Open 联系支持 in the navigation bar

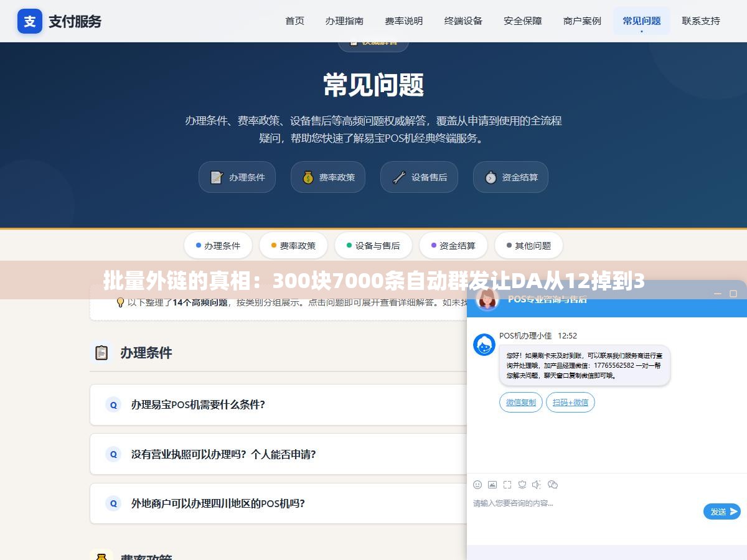pyautogui.click(x=701, y=21)
